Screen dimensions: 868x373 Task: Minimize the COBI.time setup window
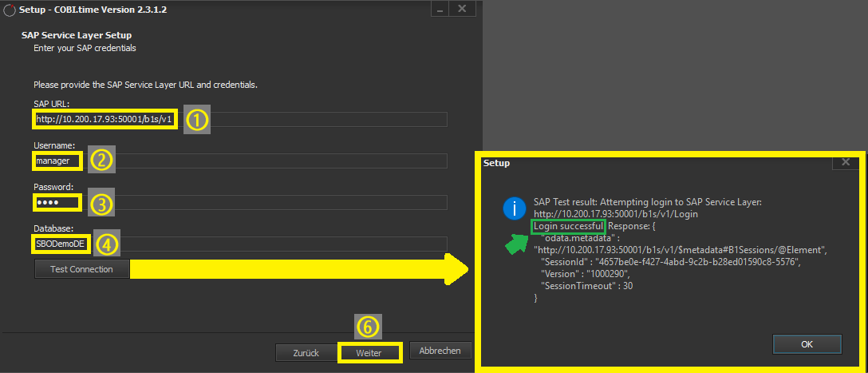click(x=440, y=9)
